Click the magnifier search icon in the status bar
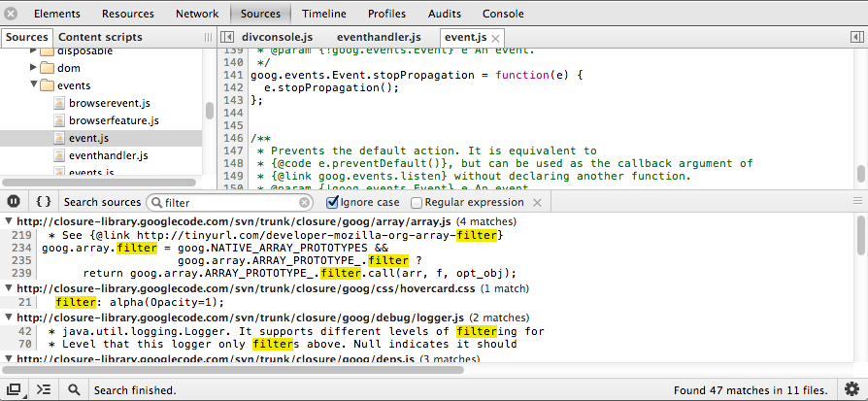This screenshot has height=401, width=868. 74,389
